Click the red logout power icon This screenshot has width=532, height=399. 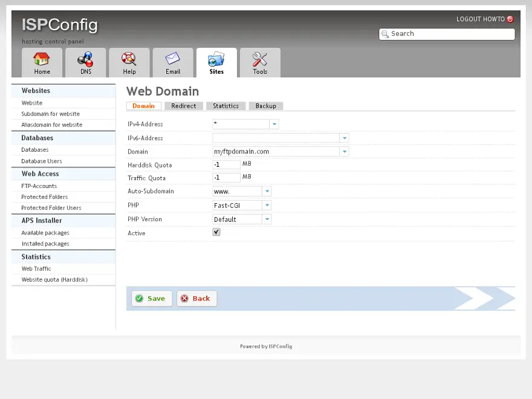tap(510, 19)
